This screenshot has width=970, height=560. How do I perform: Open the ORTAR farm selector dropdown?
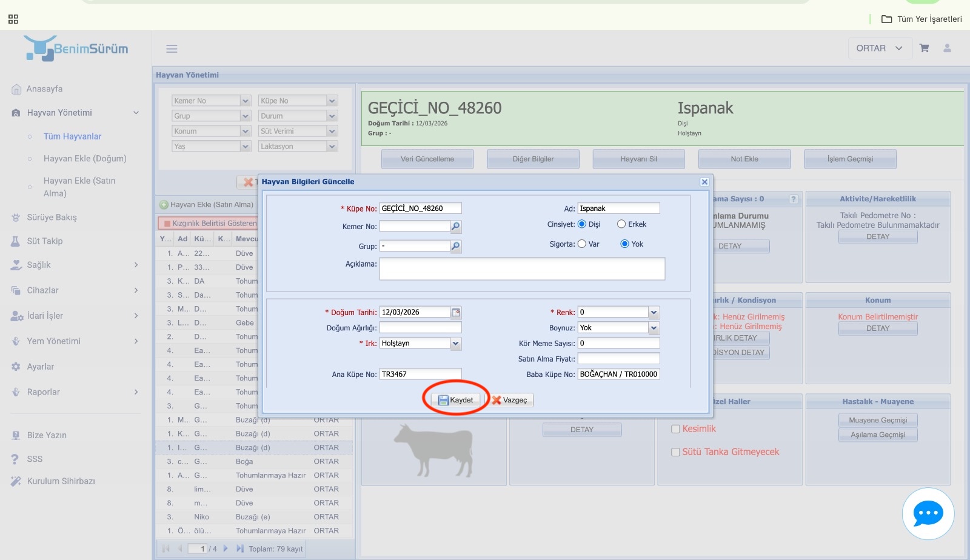tap(880, 48)
